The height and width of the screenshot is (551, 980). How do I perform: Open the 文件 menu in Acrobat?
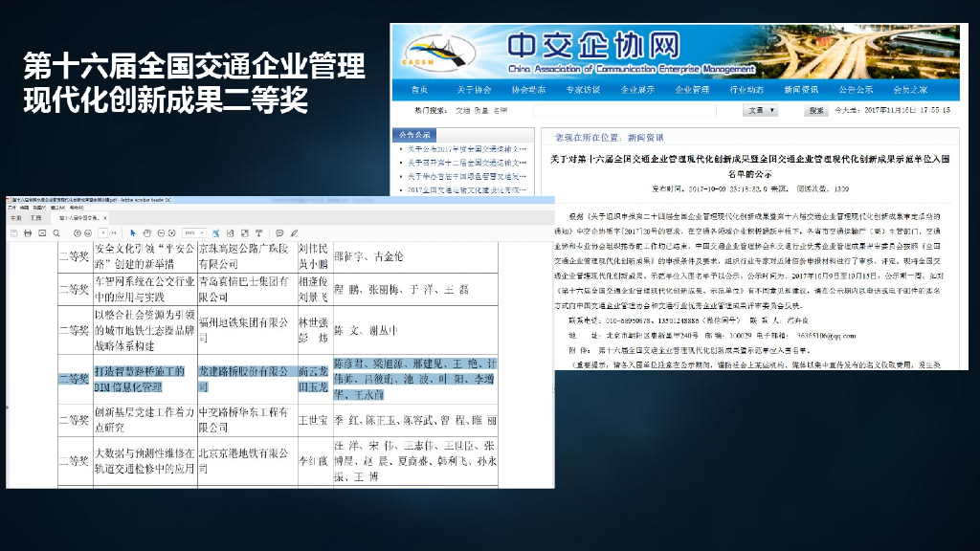click(x=11, y=208)
